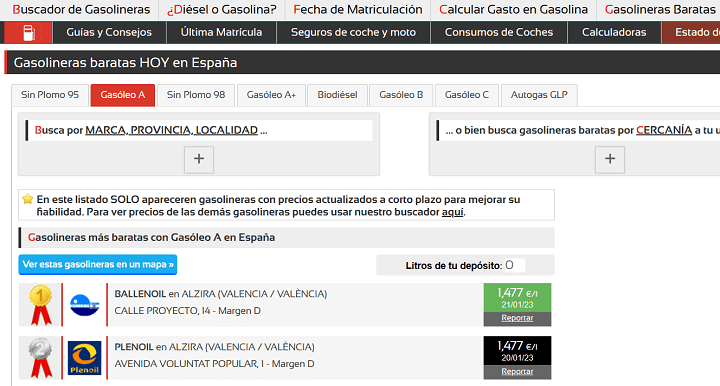Follow the 'aquí' link to the buscador
Image resolution: width=720 pixels, height=386 pixels.
(452, 212)
